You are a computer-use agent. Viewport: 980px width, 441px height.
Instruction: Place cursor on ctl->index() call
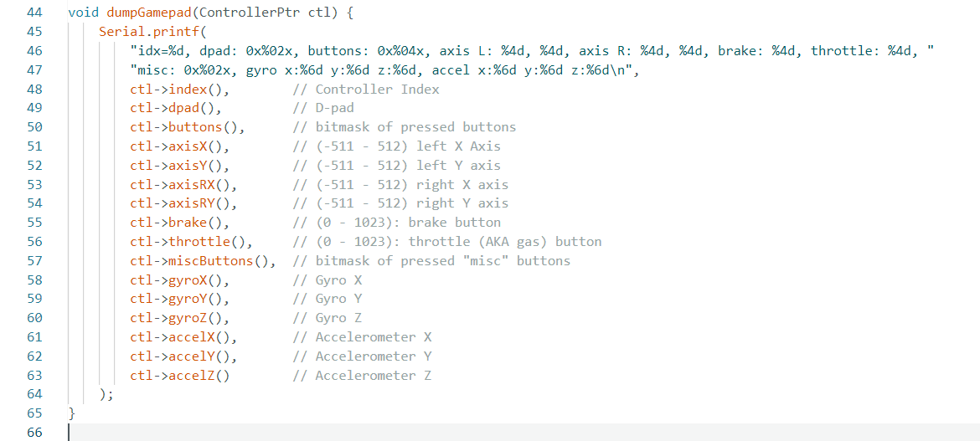coord(179,90)
